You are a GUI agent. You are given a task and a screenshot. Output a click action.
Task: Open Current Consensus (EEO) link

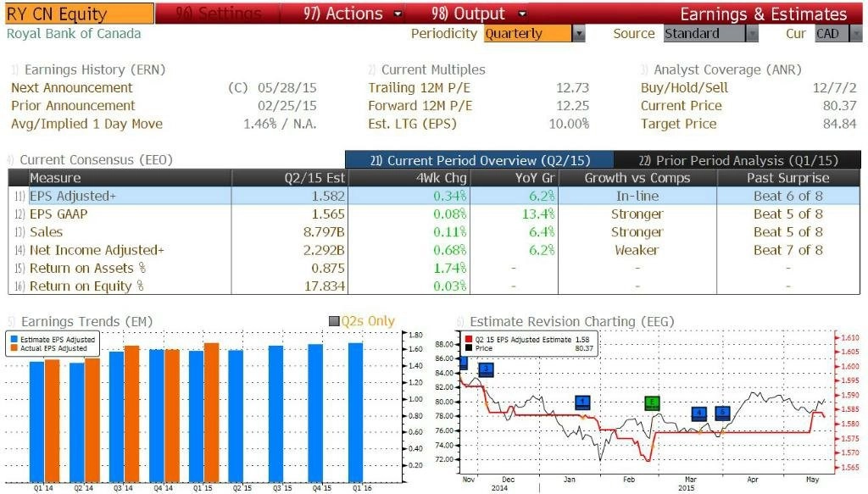[97, 160]
